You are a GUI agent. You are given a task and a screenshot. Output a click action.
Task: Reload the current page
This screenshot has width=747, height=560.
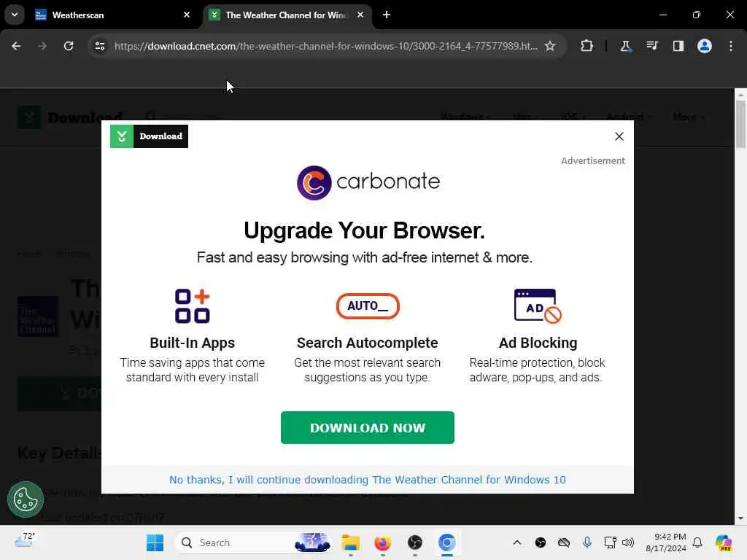click(x=69, y=46)
